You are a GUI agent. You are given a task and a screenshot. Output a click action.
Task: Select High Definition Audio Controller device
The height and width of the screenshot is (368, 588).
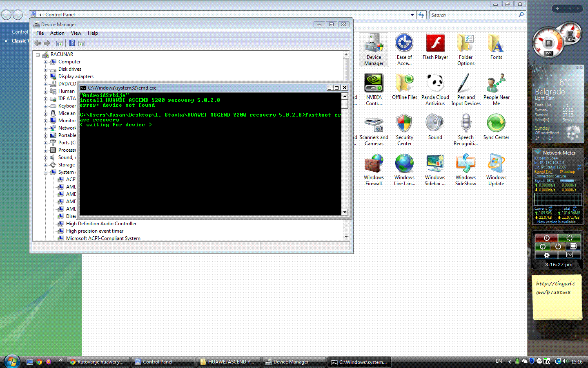pos(101,224)
